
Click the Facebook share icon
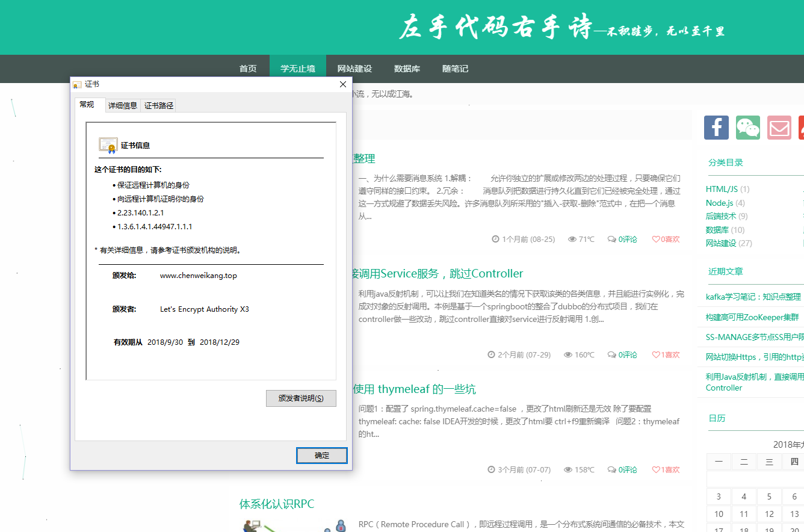(x=716, y=128)
